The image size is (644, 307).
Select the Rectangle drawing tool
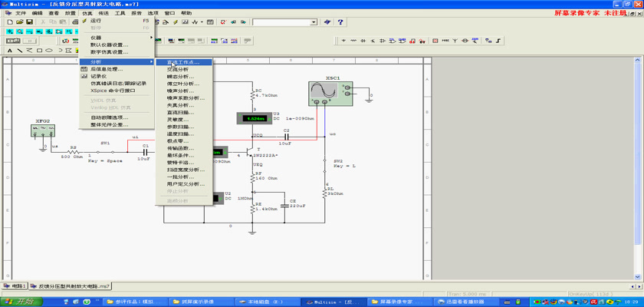coord(39,51)
